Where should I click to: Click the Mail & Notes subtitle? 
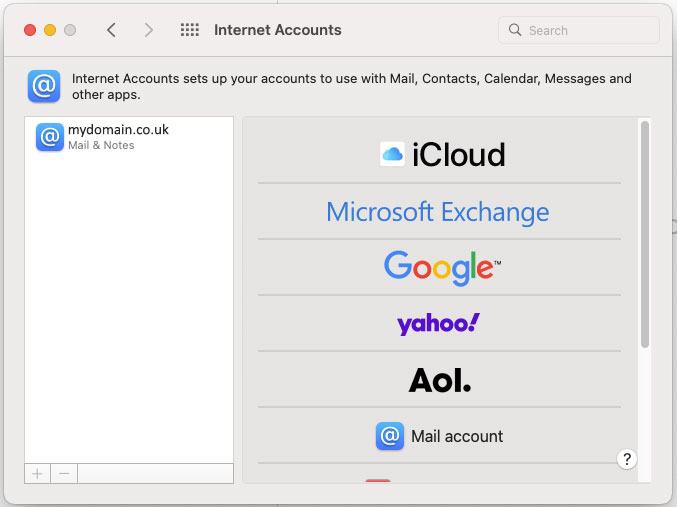pos(101,145)
